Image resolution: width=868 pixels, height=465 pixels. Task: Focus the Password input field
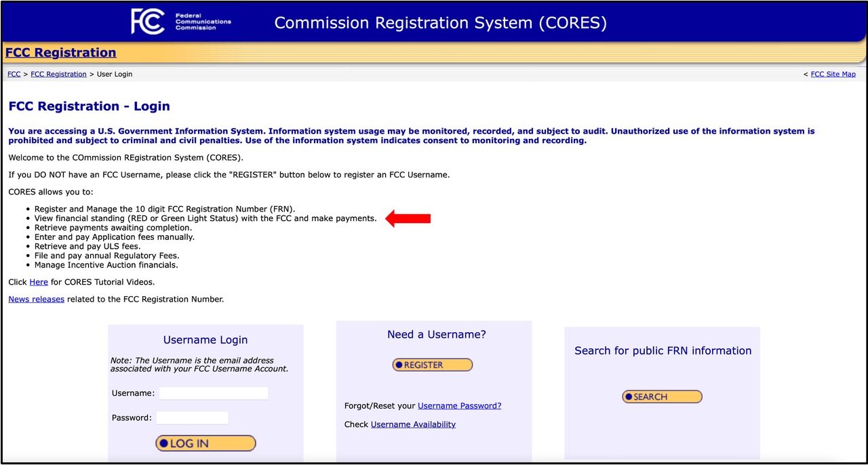(x=192, y=418)
